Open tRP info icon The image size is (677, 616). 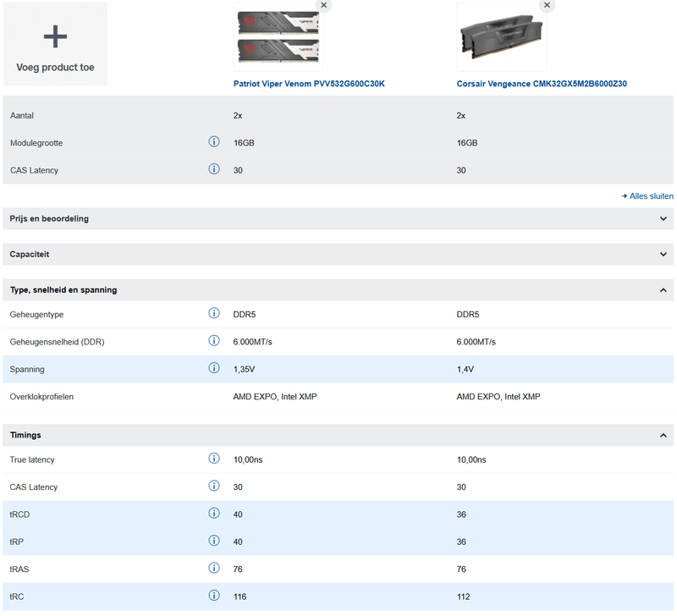click(x=214, y=541)
